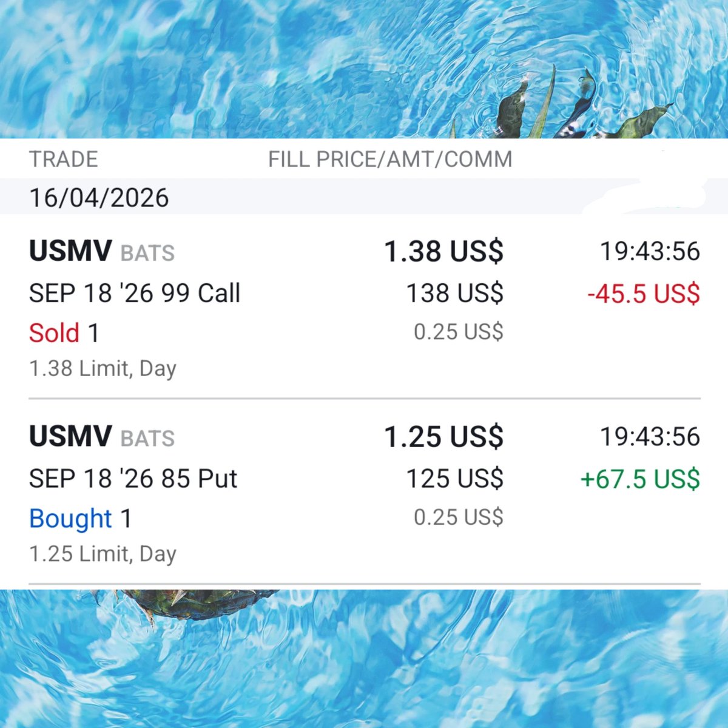This screenshot has height=728, width=728.
Task: Open the 16/04/2026 date header row
Action: pos(364,198)
